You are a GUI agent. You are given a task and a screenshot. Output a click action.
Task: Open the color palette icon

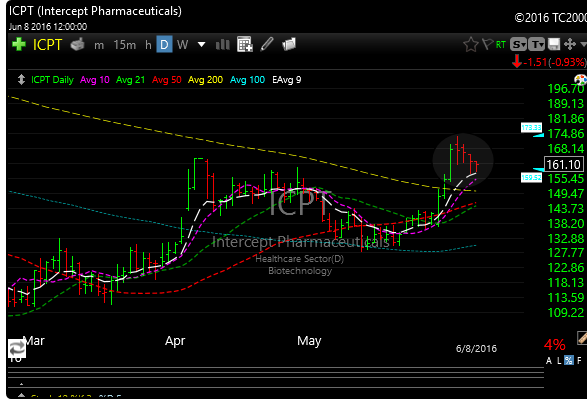click(x=580, y=79)
